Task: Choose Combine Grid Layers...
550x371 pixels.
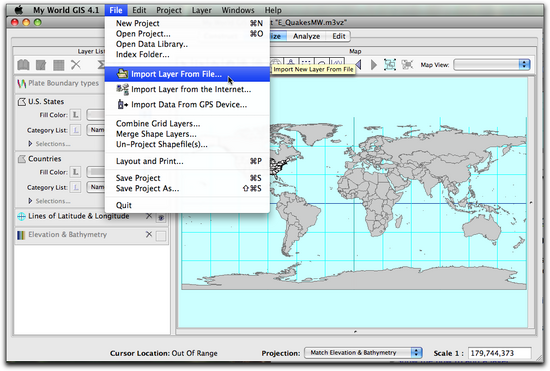Action: 188,123
